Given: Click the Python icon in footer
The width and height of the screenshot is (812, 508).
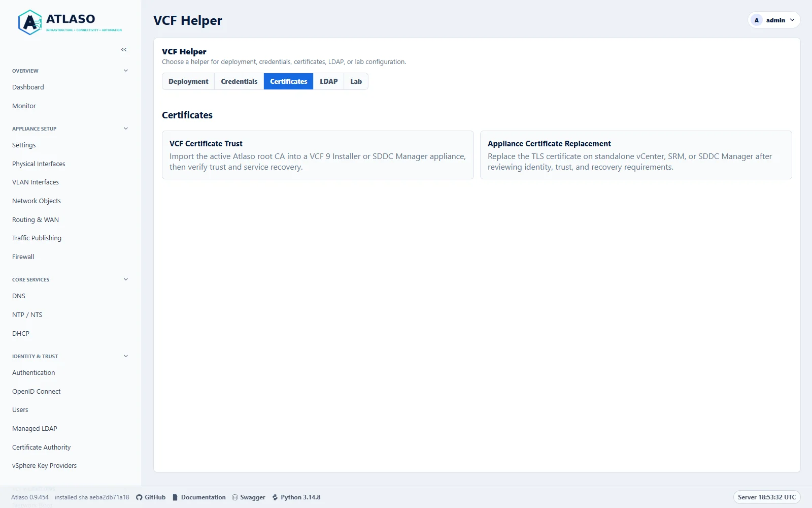Looking at the screenshot, I should (275, 497).
